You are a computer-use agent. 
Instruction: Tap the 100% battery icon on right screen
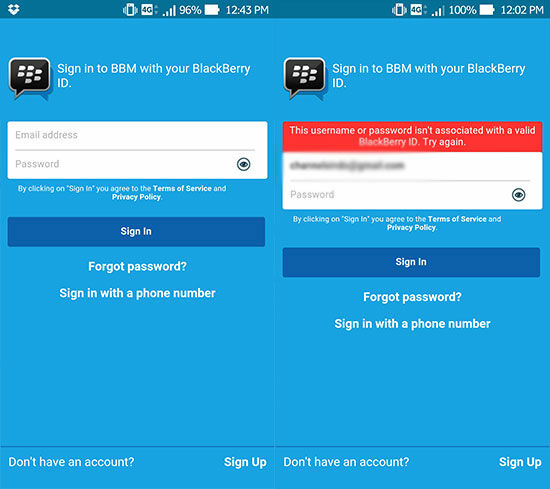click(x=487, y=10)
